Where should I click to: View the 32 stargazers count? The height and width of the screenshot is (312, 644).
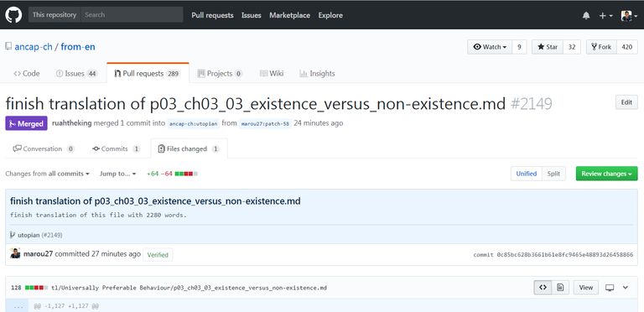click(x=572, y=47)
